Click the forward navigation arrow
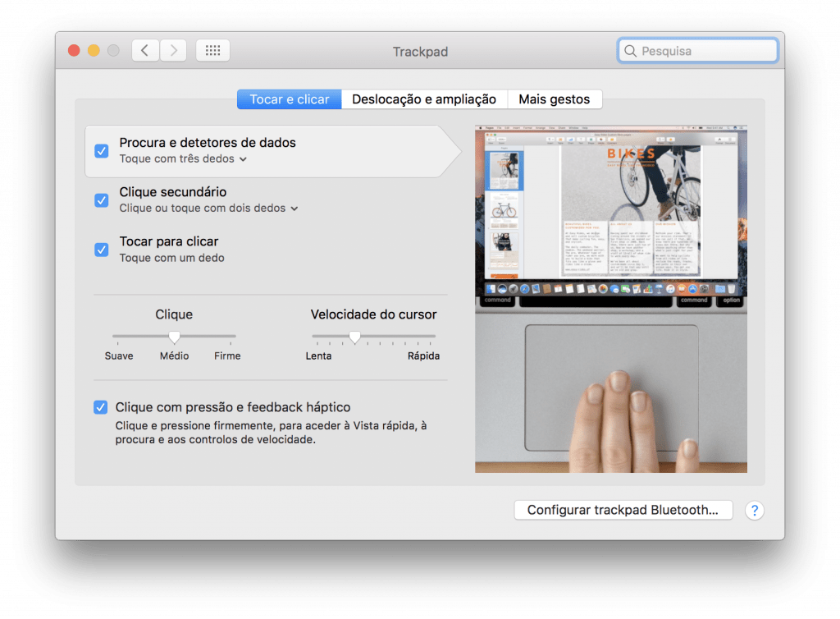Screen dimensions: 840x619 pos(172,49)
